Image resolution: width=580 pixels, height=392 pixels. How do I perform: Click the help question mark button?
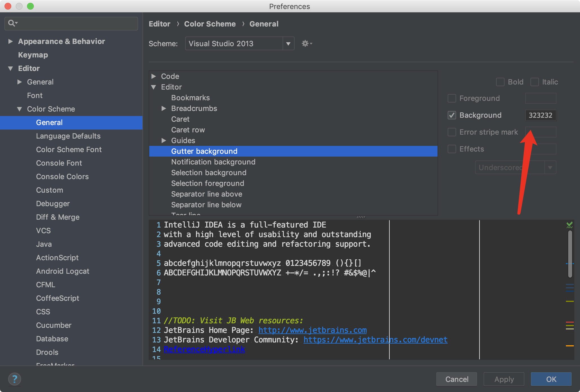tap(15, 379)
